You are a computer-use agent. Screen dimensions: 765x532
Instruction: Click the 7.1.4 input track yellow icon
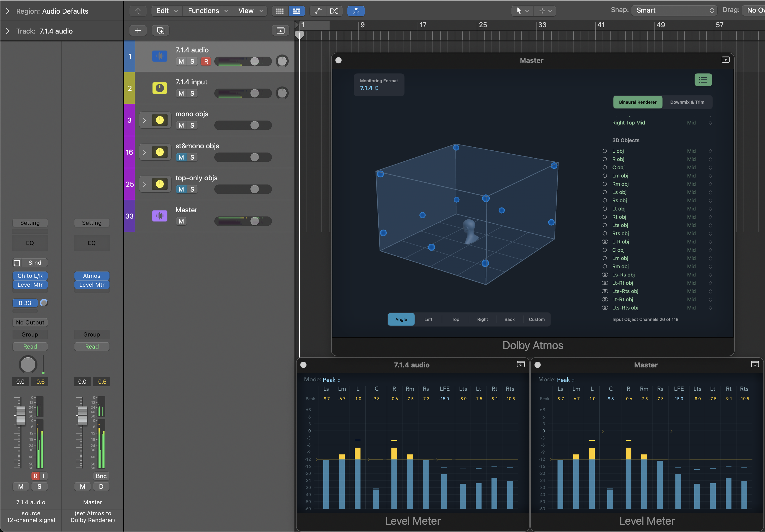tap(160, 88)
